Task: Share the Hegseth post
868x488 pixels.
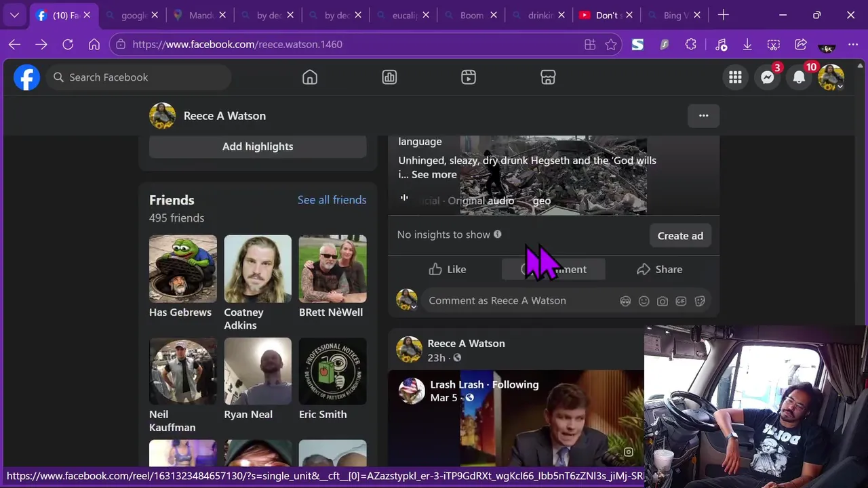Action: coord(659,269)
